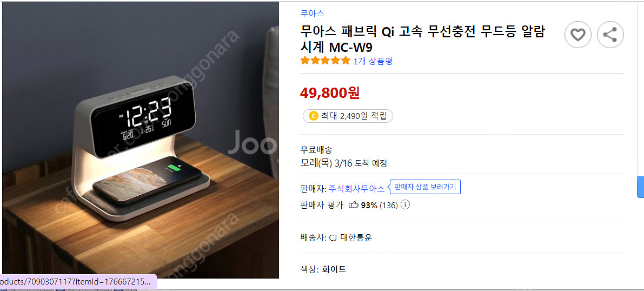Open the 1개 상품평 reviews link
The image size is (644, 291).
(373, 61)
